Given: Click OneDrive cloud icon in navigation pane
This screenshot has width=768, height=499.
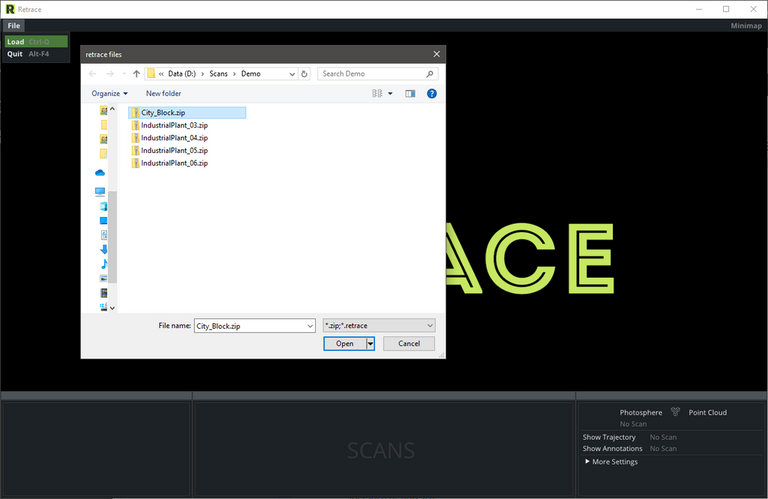Looking at the screenshot, I should pyautogui.click(x=100, y=172).
